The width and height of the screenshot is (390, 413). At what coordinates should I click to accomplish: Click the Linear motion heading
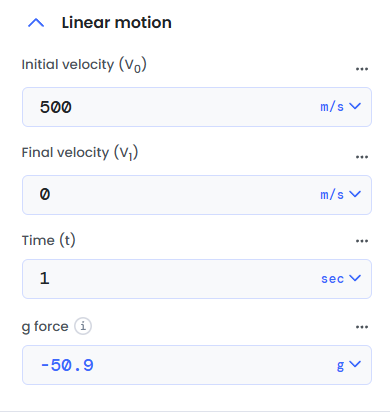[x=116, y=23]
